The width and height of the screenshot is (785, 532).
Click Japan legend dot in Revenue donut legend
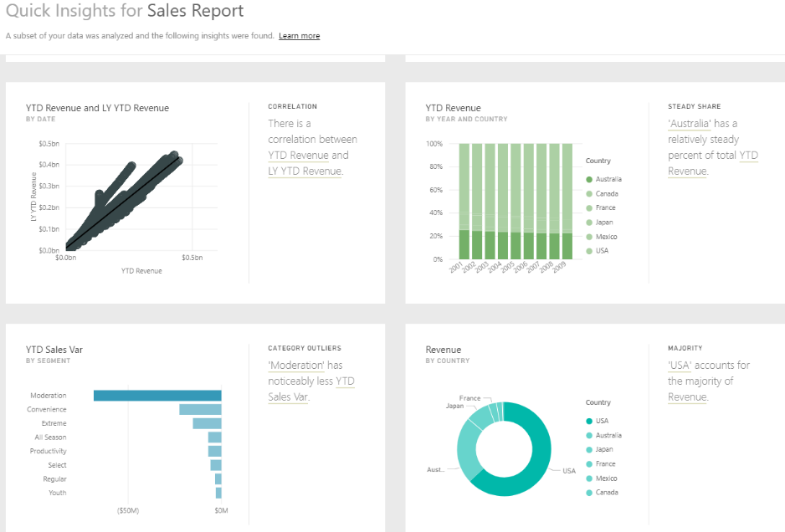589,449
